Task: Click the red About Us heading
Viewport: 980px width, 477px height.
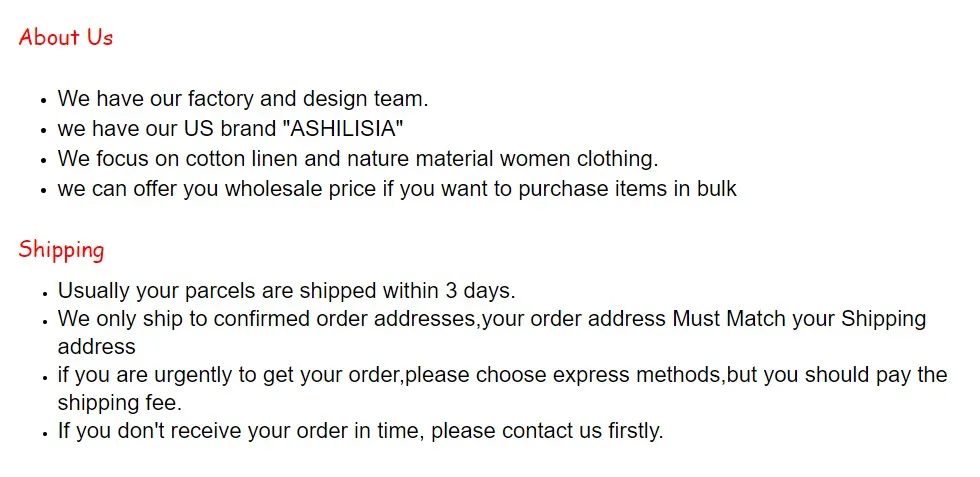Action: tap(66, 38)
